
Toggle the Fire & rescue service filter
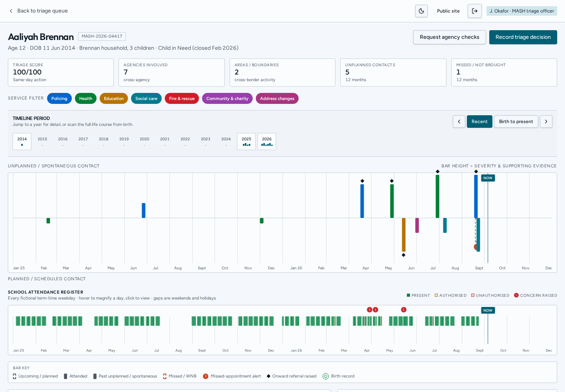(182, 98)
